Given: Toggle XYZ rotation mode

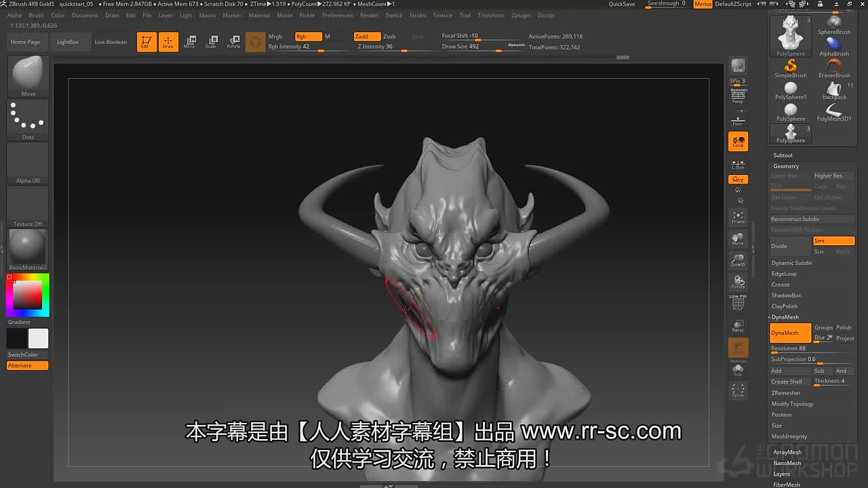Looking at the screenshot, I should coord(738,180).
